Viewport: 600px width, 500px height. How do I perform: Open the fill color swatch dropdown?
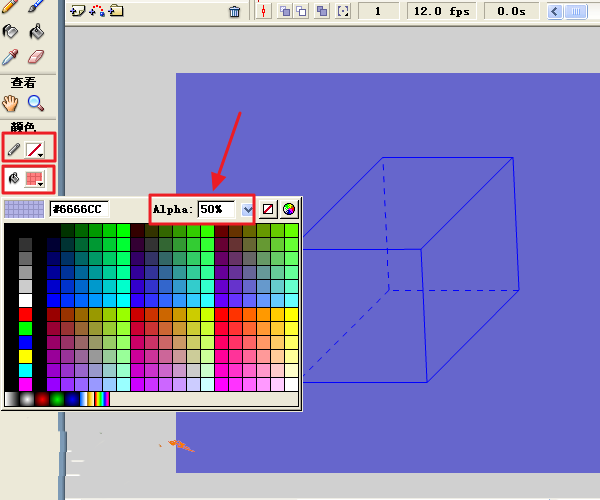coord(34,179)
